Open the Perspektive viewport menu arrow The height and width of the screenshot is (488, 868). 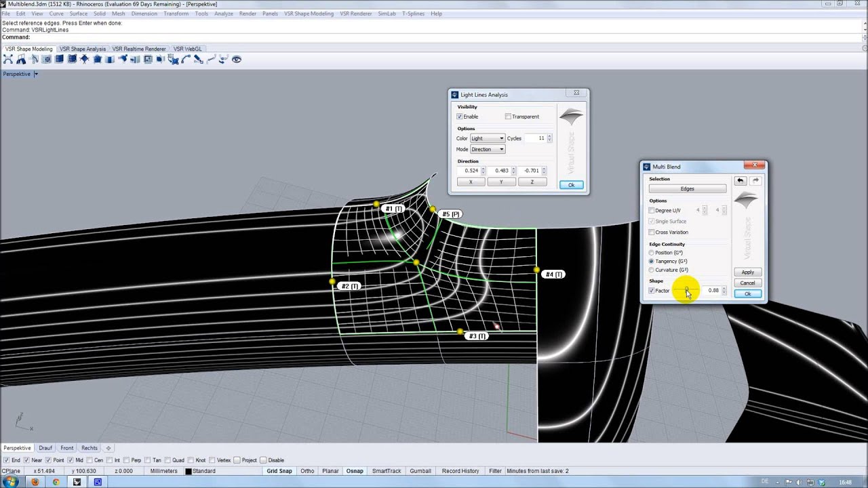tap(35, 74)
